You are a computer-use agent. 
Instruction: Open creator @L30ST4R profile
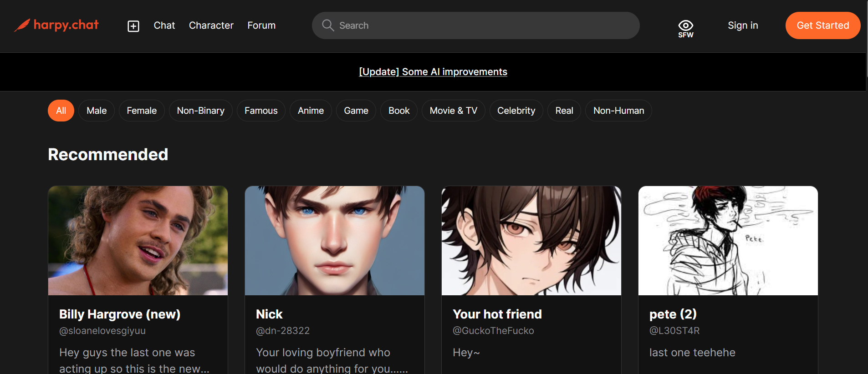pos(674,331)
